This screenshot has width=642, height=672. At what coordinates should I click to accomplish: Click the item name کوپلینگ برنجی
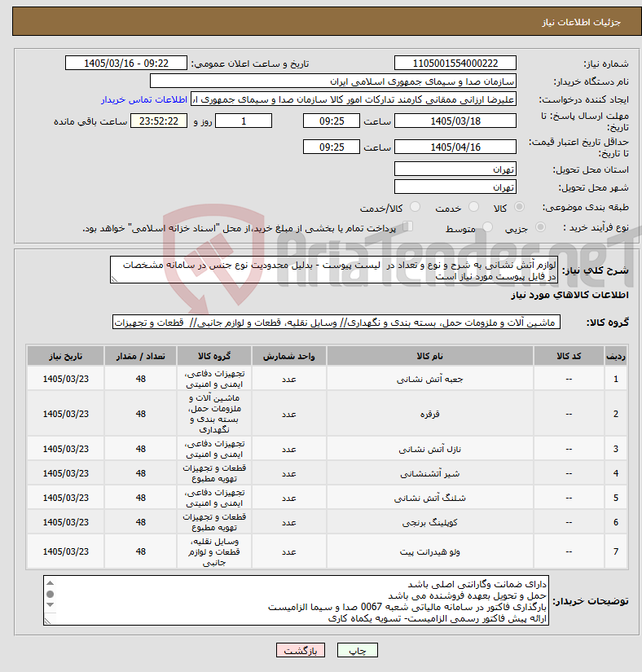[x=430, y=522]
